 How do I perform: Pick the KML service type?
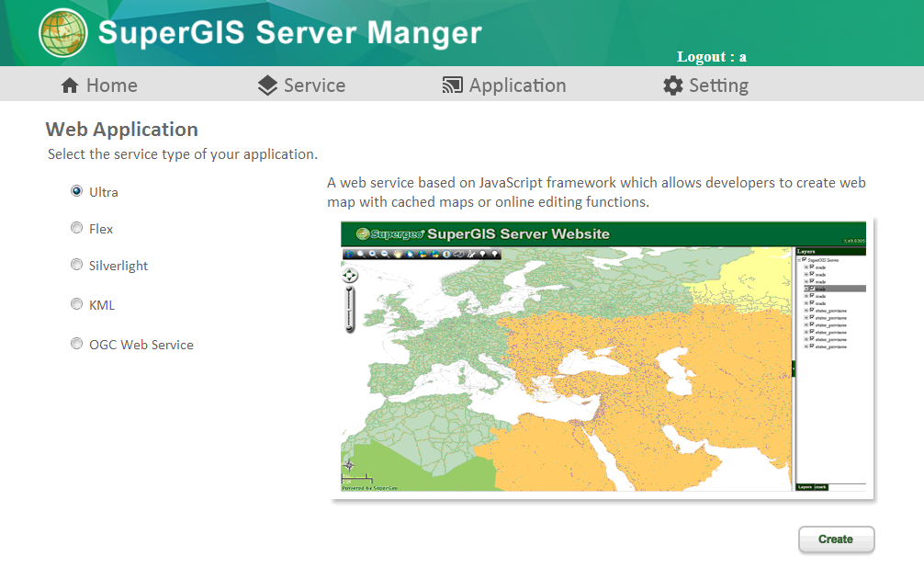pos(76,304)
